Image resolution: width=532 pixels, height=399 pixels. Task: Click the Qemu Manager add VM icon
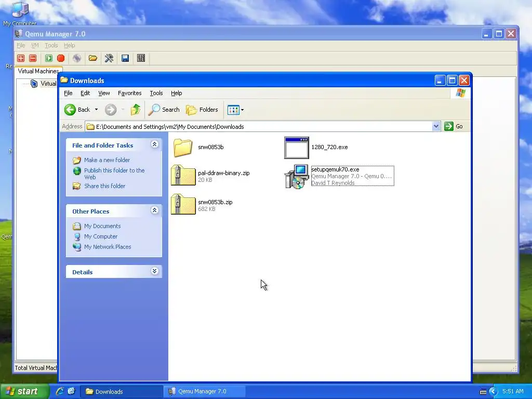(21, 58)
